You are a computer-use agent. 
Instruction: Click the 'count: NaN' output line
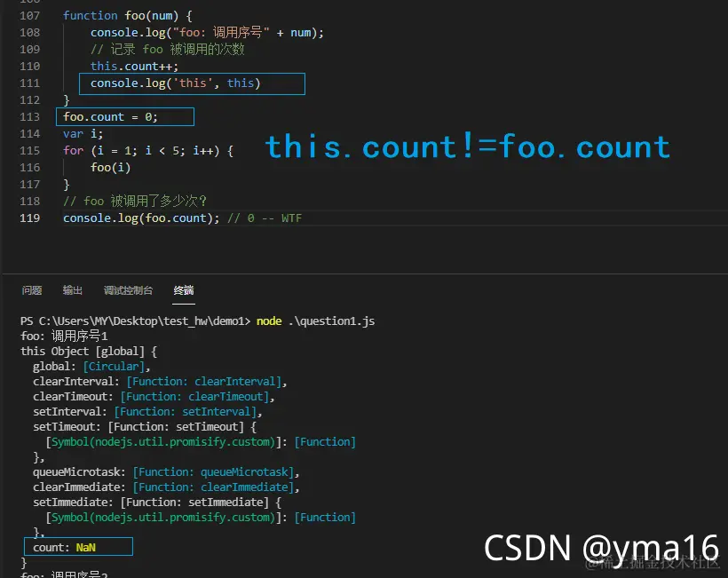click(x=64, y=547)
